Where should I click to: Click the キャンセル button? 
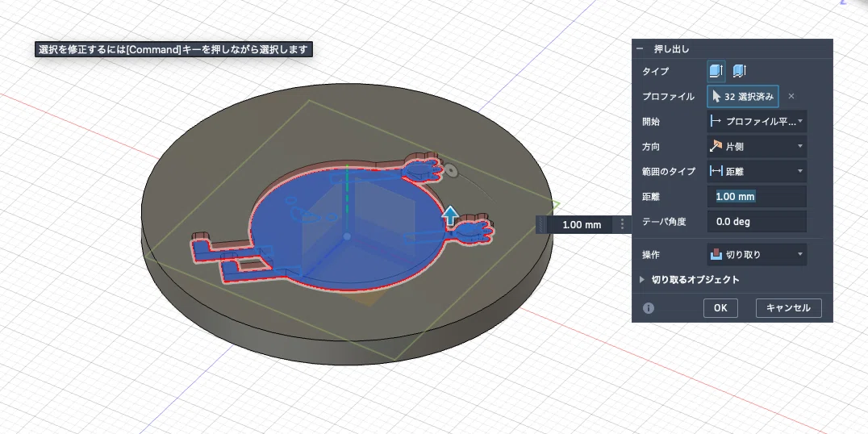pos(788,308)
